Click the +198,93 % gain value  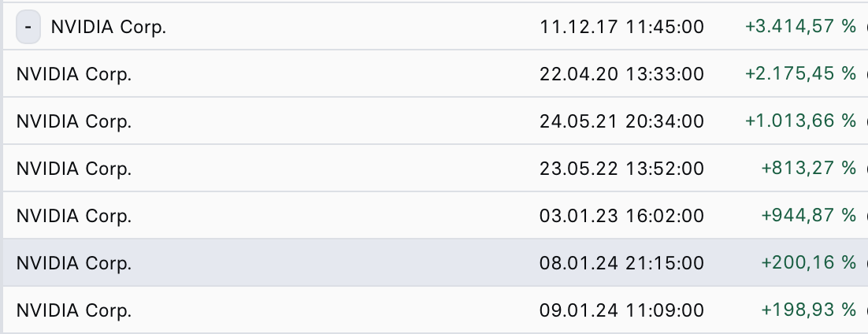pos(808,310)
